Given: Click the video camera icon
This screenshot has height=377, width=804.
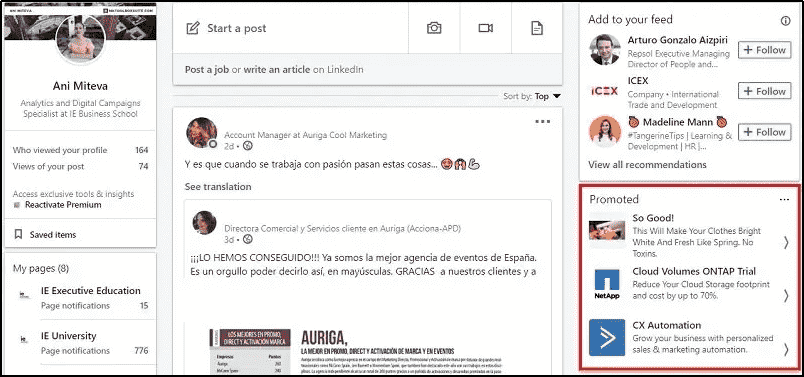Looking at the screenshot, I should click(486, 28).
